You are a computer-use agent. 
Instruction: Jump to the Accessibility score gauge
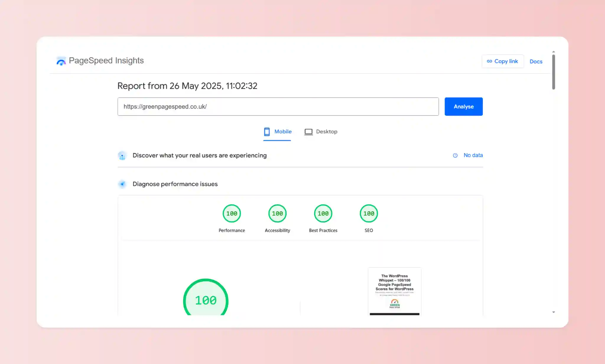click(277, 213)
